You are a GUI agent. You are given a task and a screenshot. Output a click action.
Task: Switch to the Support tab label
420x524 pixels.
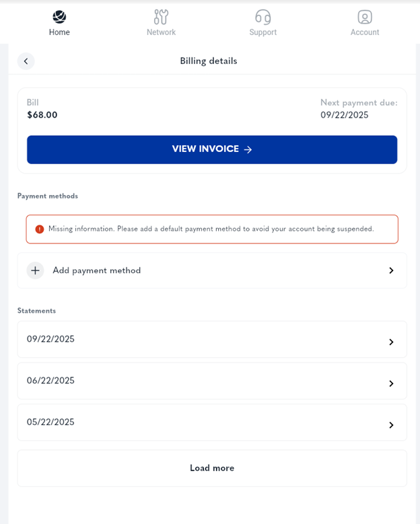[262, 32]
